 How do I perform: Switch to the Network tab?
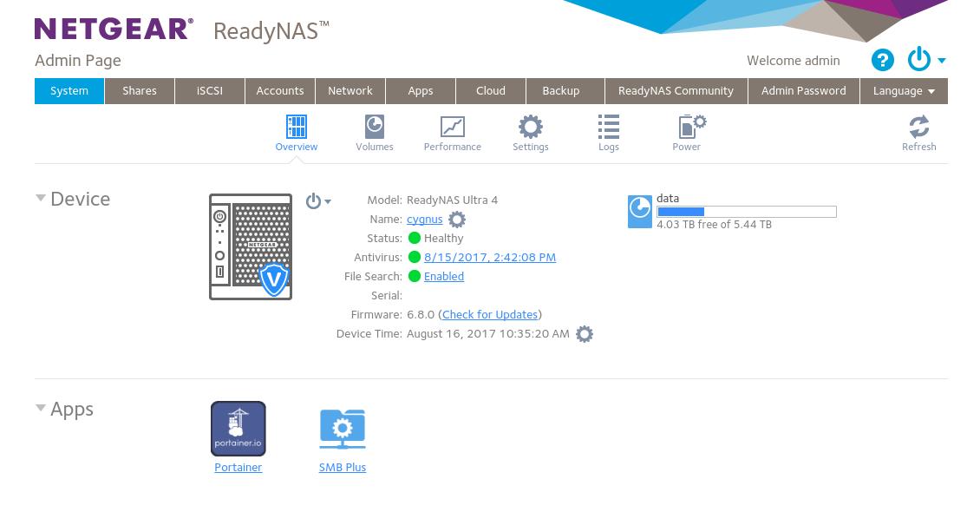(x=350, y=90)
